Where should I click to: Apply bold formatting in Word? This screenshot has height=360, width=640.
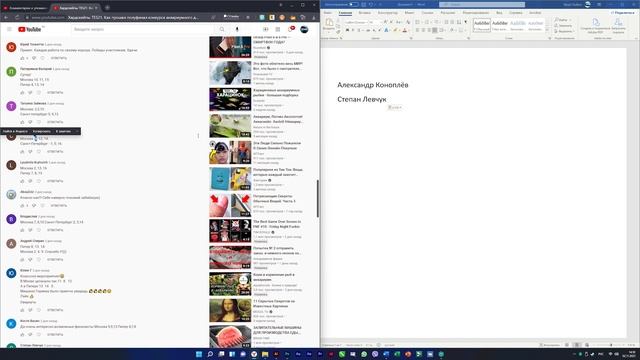pos(347,30)
